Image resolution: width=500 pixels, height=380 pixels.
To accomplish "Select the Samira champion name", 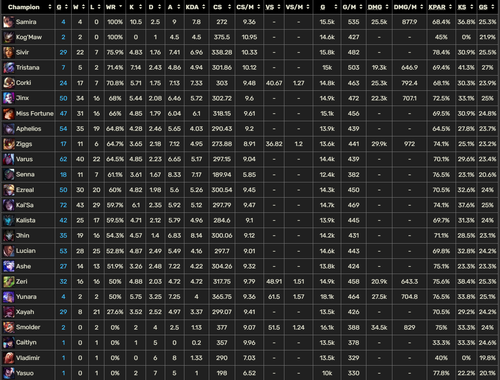I will (26, 22).
